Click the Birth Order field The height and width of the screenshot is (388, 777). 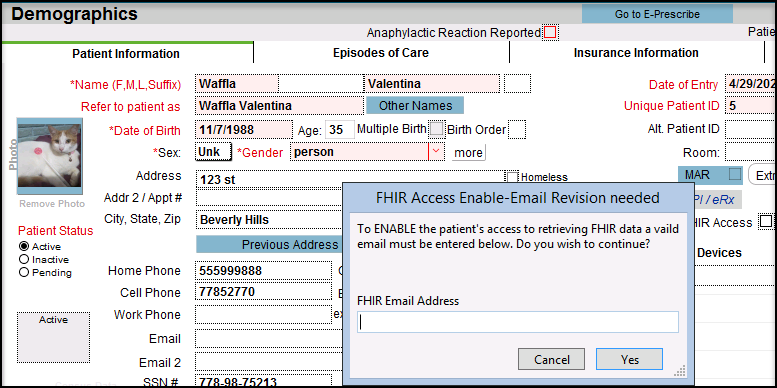(517, 130)
